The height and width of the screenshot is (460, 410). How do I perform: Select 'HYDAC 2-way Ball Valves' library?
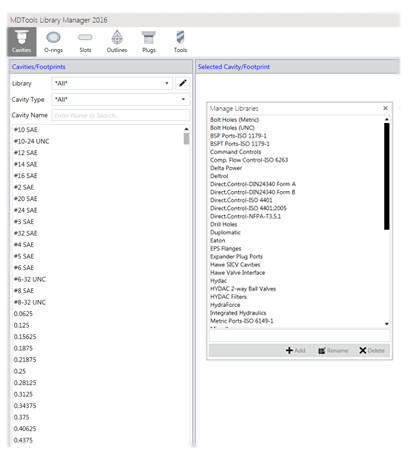click(243, 289)
